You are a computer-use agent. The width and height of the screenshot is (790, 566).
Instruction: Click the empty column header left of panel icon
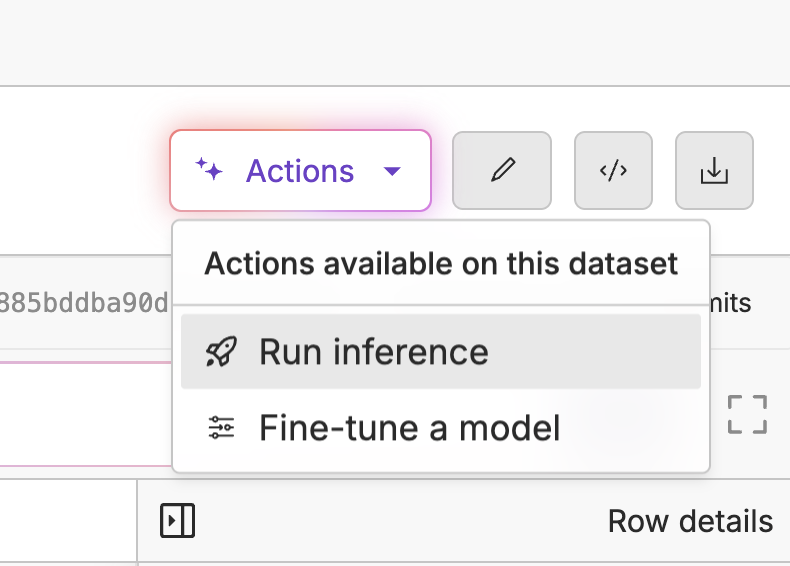[68, 522]
